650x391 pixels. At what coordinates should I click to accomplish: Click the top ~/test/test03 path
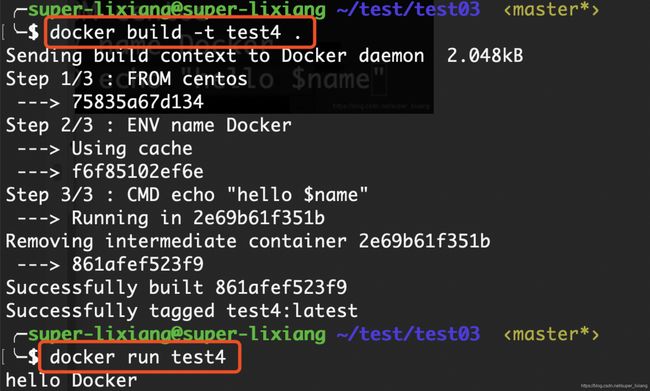[408, 9]
